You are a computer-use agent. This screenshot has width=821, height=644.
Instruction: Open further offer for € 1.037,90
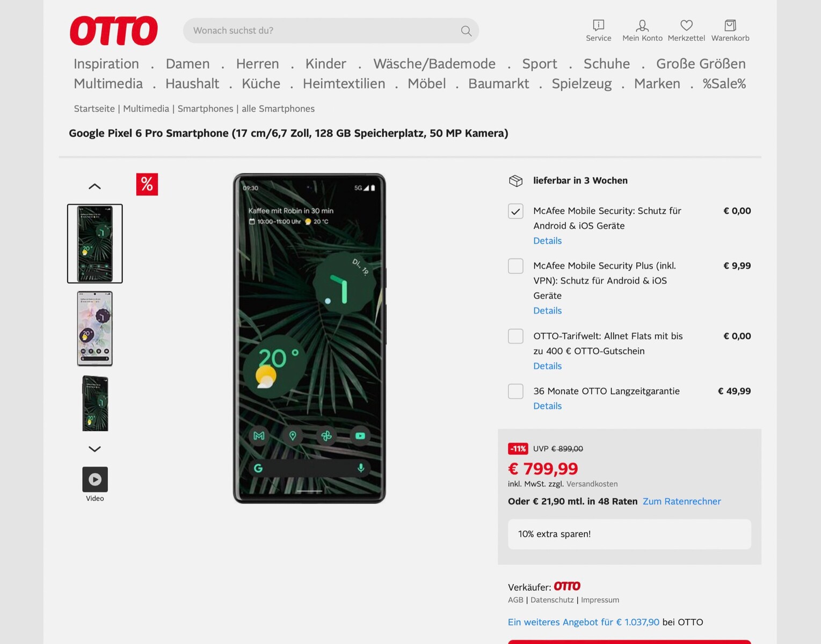pyautogui.click(x=584, y=622)
